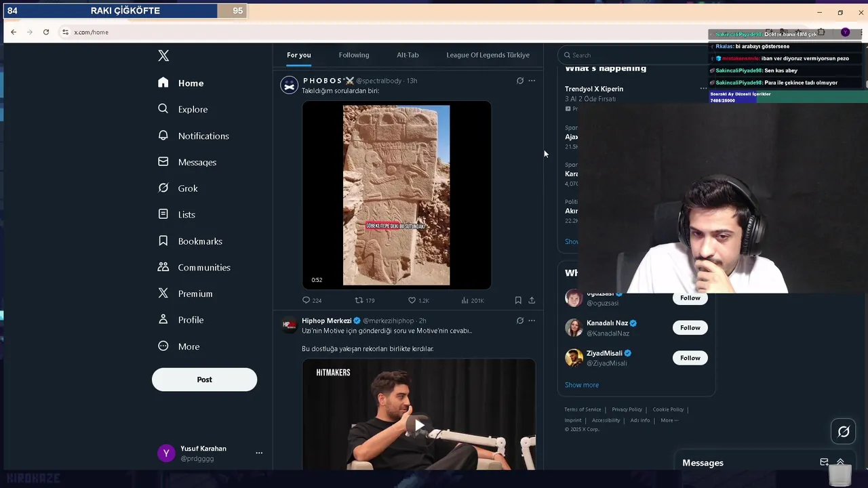Expand footer More link
This screenshot has width=868, height=488.
coord(669,420)
